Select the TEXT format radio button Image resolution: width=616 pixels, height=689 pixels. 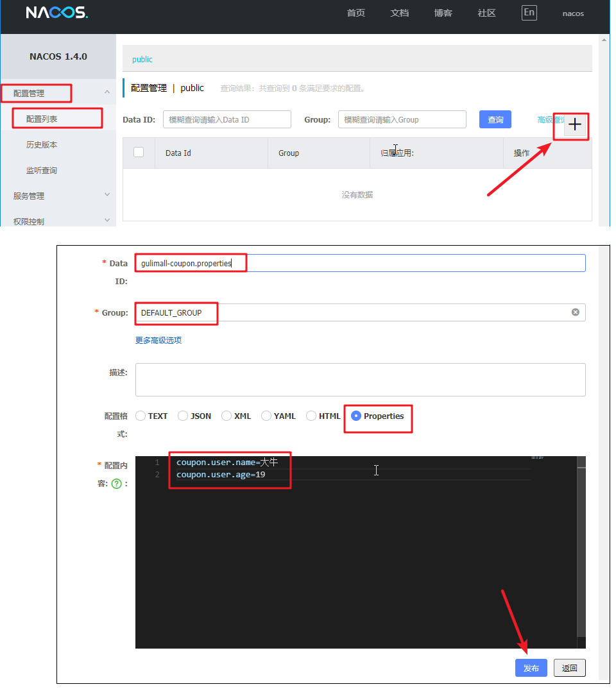(141, 416)
